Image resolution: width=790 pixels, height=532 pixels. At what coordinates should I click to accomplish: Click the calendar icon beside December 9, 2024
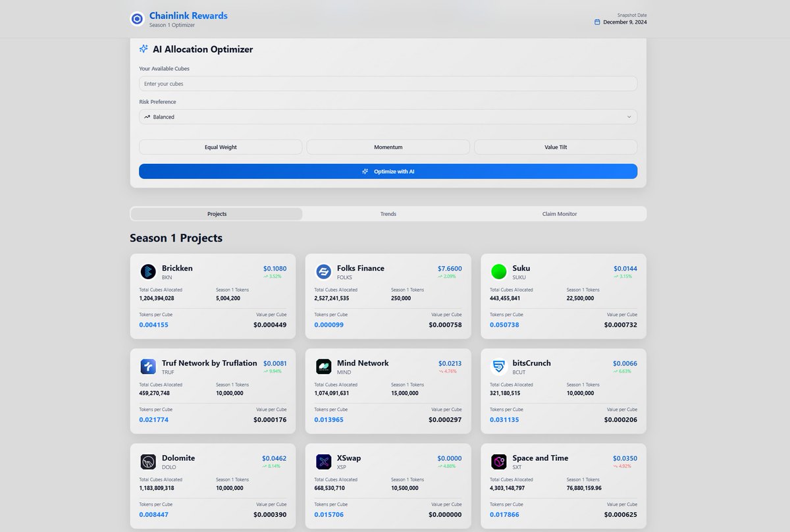597,22
